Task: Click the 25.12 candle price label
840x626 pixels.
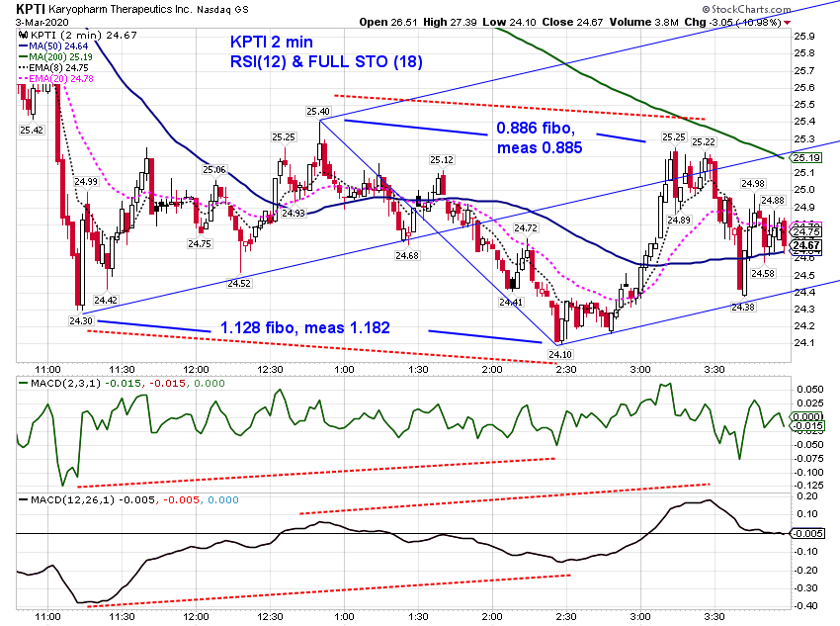Action: pos(442,160)
